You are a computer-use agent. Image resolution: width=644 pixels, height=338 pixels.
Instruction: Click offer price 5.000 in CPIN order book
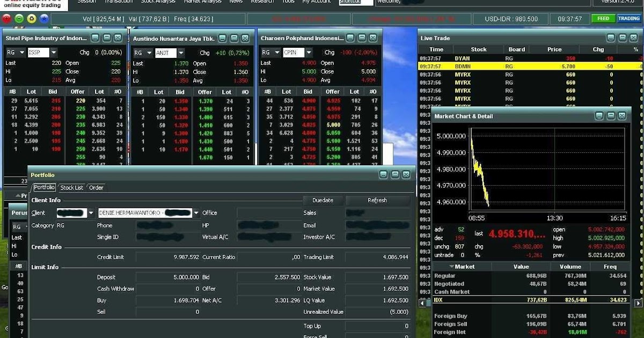[333, 125]
